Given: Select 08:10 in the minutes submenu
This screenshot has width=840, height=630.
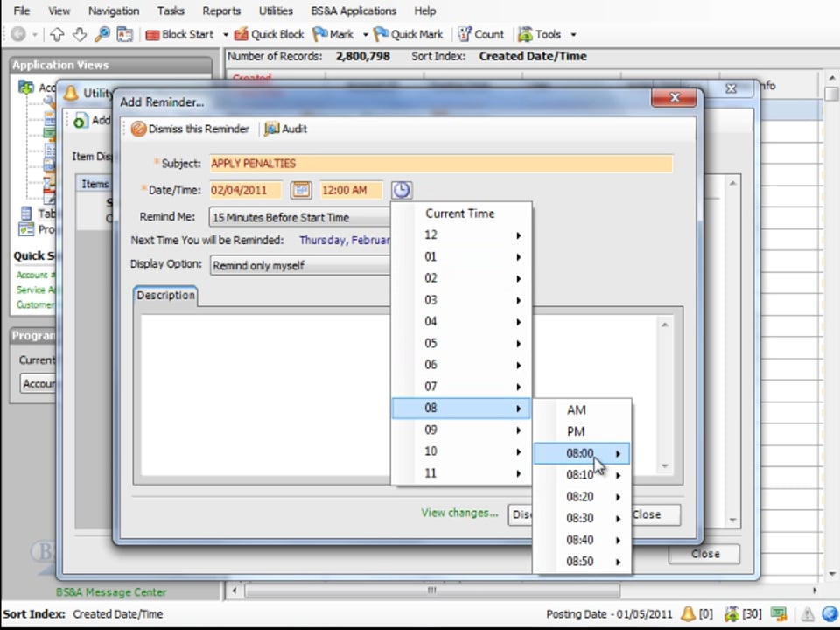Looking at the screenshot, I should tap(582, 475).
